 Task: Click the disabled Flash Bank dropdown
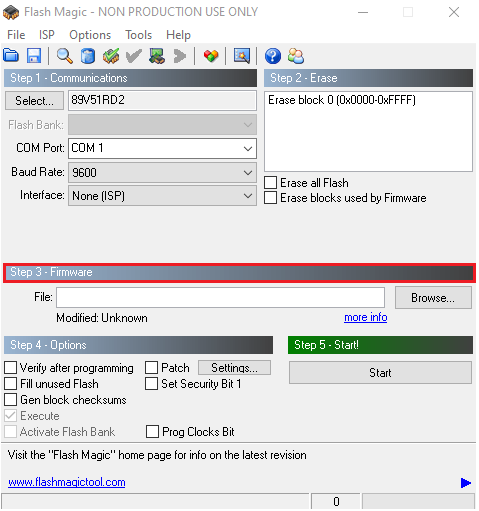(x=162, y=125)
